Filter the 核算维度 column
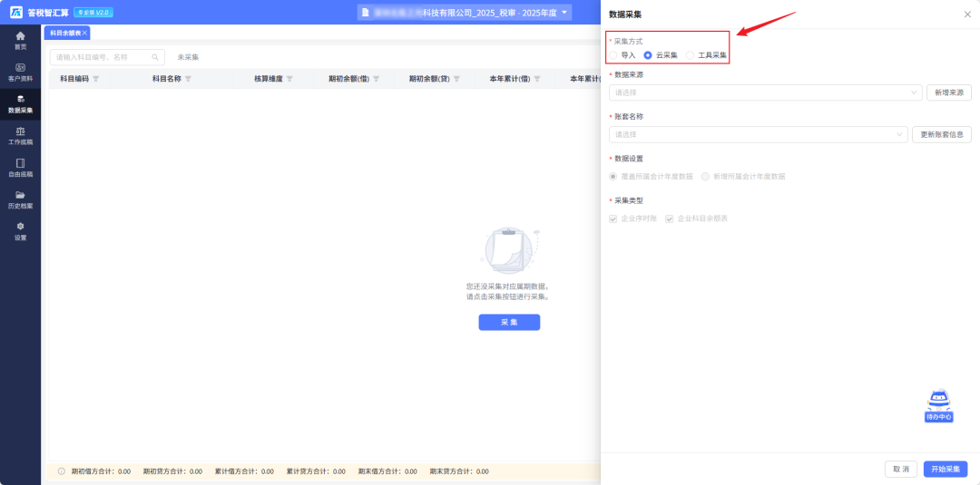The image size is (980, 485). tap(289, 79)
